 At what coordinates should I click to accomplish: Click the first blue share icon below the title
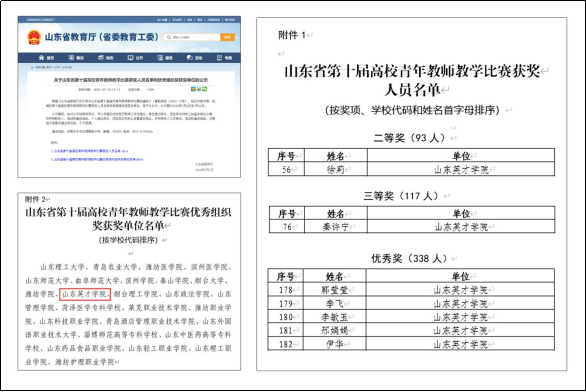pyautogui.click(x=193, y=89)
